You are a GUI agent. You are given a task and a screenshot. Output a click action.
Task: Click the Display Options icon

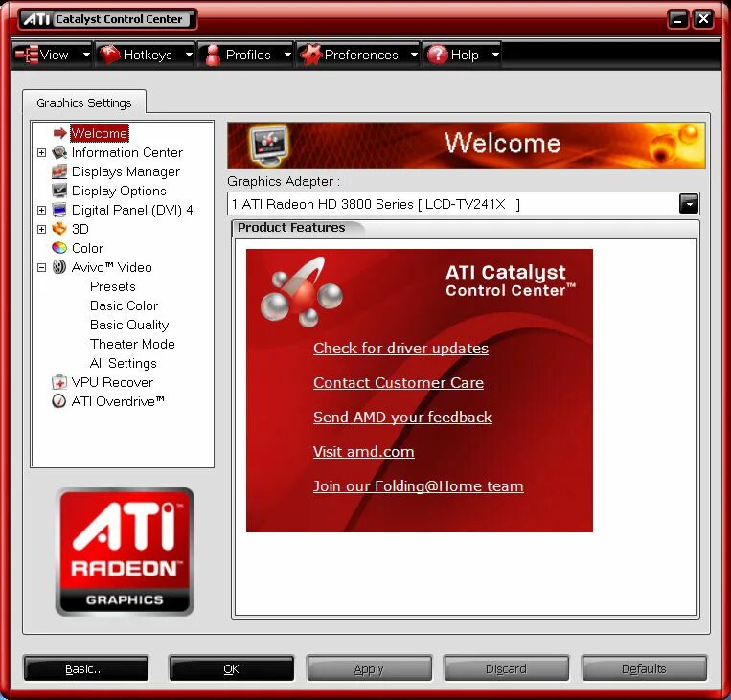click(x=59, y=191)
